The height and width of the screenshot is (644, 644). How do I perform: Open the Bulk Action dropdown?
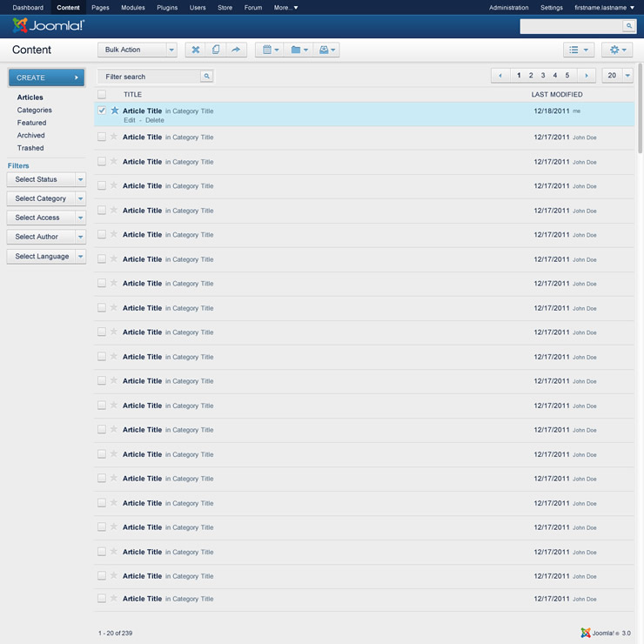pyautogui.click(x=138, y=50)
